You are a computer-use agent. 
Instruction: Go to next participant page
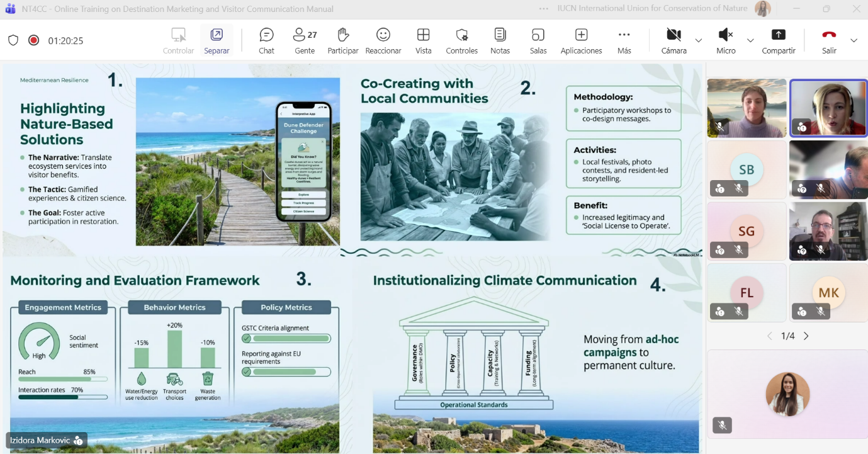(806, 336)
